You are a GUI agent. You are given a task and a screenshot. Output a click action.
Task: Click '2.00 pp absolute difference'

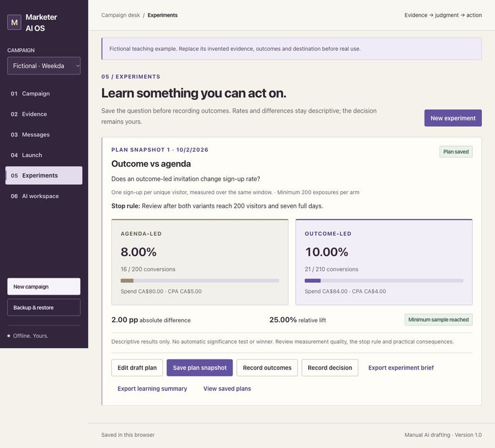[151, 320]
